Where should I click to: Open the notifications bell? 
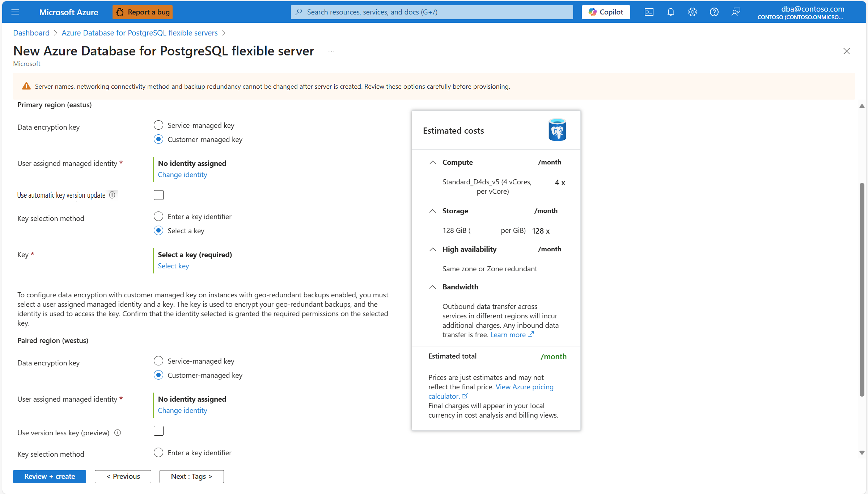670,12
